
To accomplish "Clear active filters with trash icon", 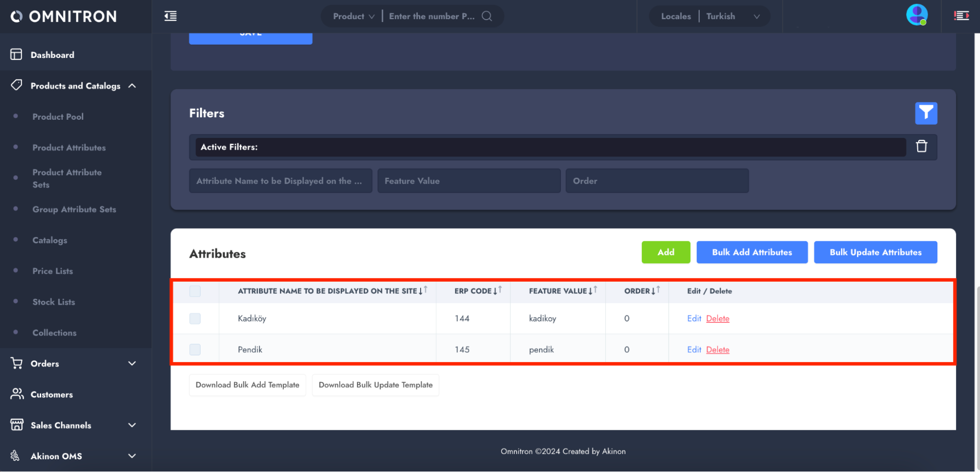I will pos(921,146).
